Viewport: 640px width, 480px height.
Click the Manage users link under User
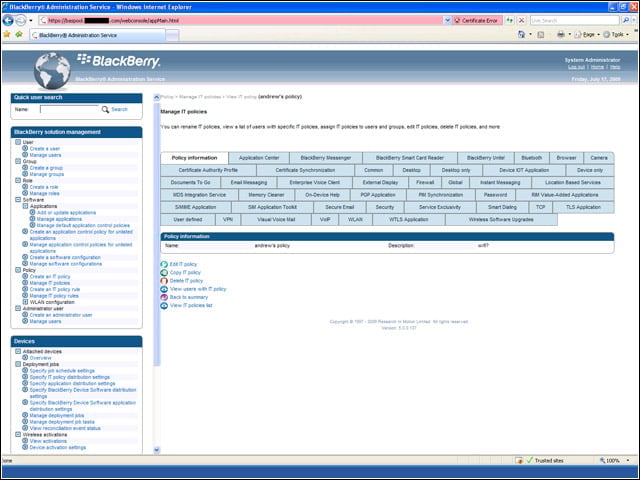[x=45, y=155]
